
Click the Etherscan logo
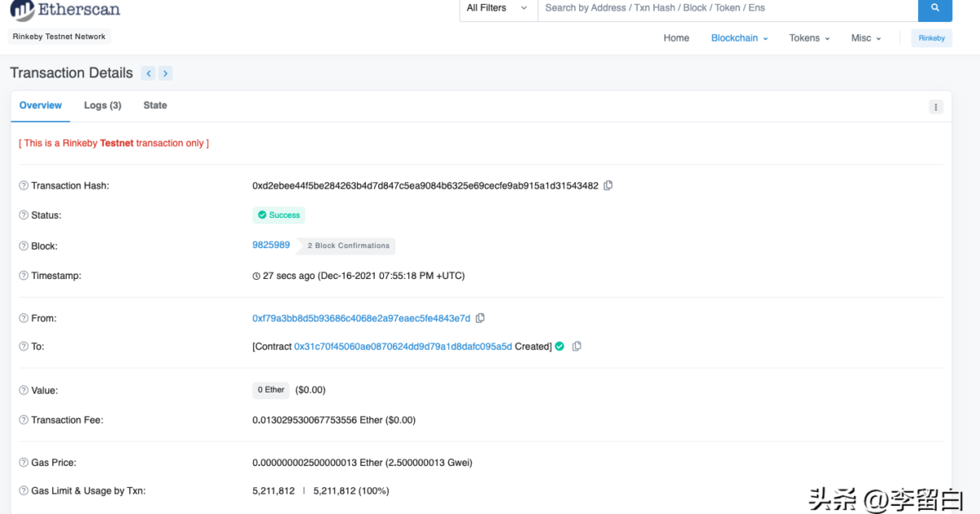coord(65,11)
